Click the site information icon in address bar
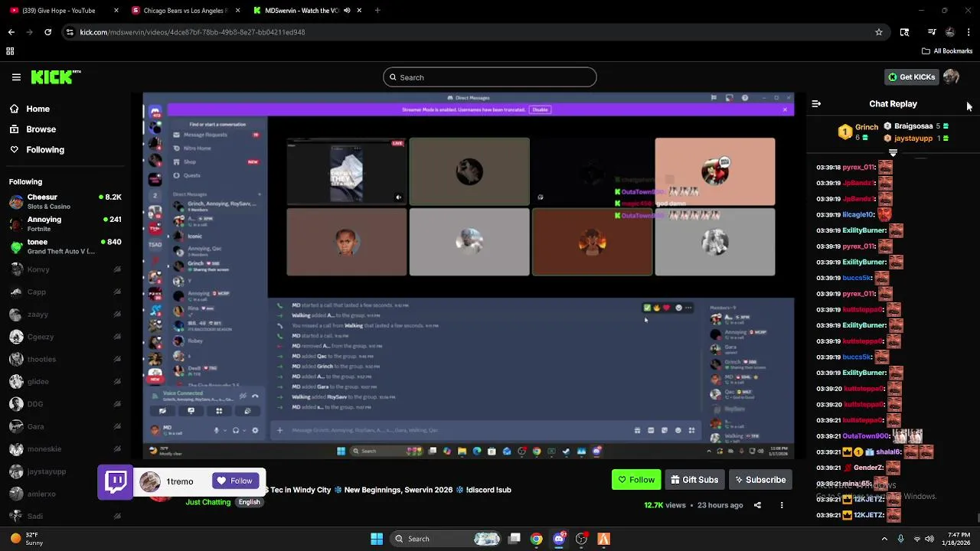 point(70,32)
